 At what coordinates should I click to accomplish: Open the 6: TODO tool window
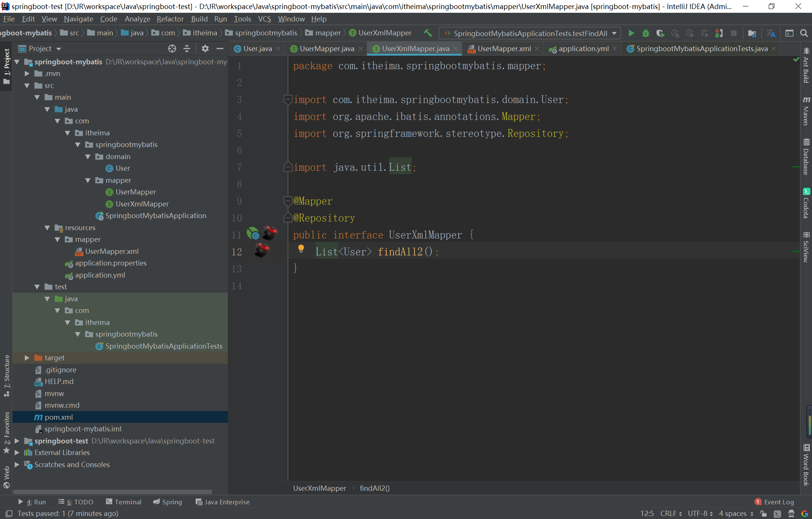(76, 502)
